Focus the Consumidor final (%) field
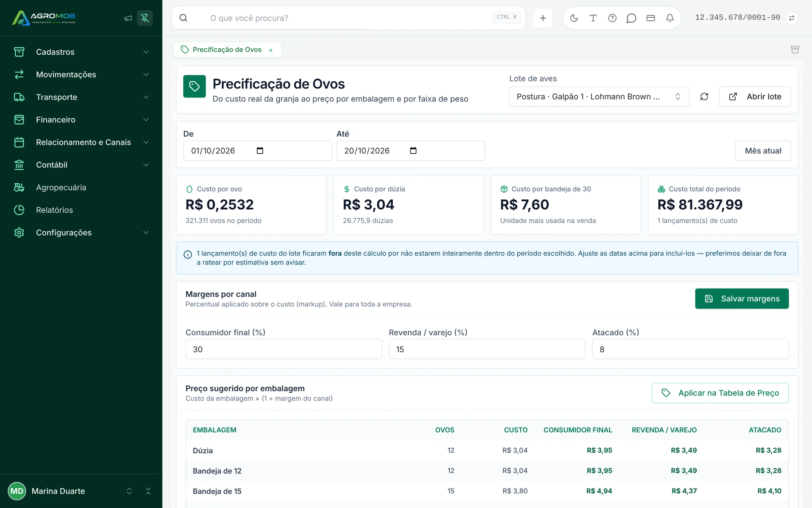The height and width of the screenshot is (508, 812). pyautogui.click(x=283, y=349)
